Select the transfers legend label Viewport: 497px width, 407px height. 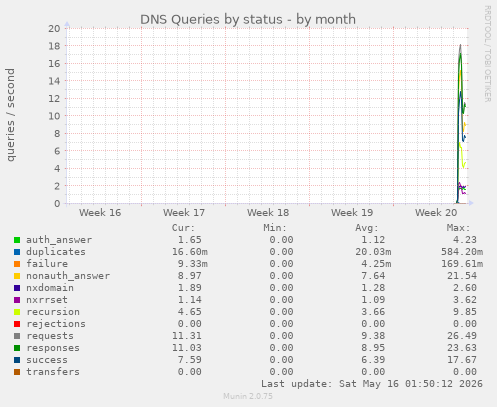53,372
